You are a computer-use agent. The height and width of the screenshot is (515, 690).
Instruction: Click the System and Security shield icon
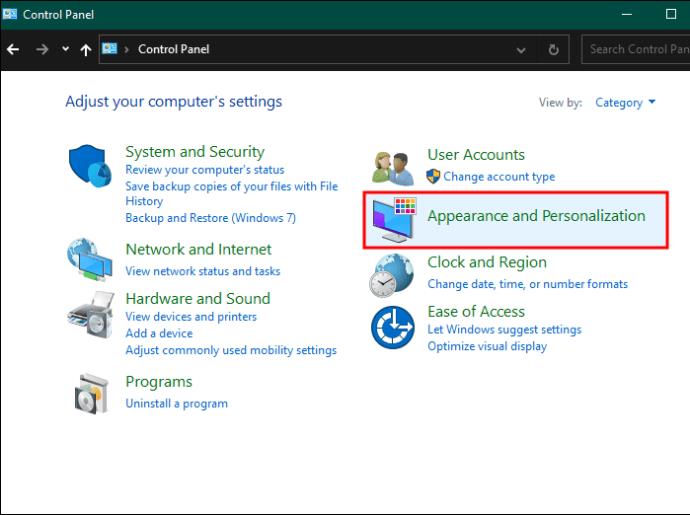coord(90,166)
